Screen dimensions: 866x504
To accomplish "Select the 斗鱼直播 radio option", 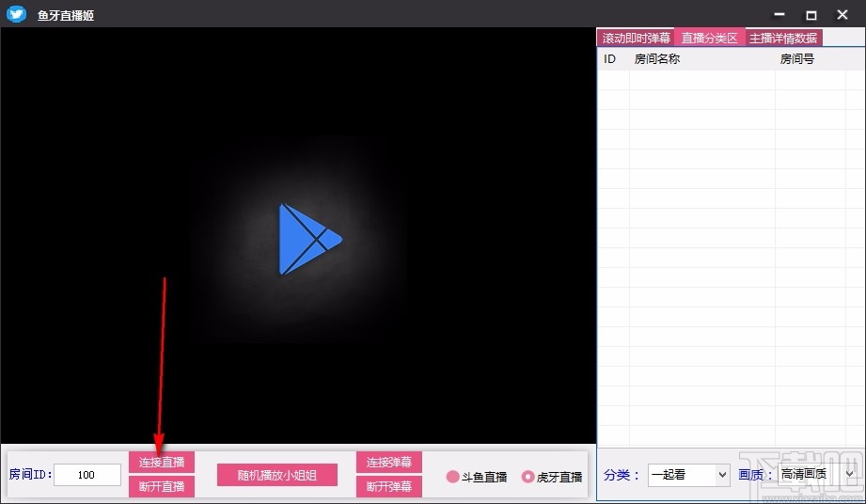I will [476, 477].
